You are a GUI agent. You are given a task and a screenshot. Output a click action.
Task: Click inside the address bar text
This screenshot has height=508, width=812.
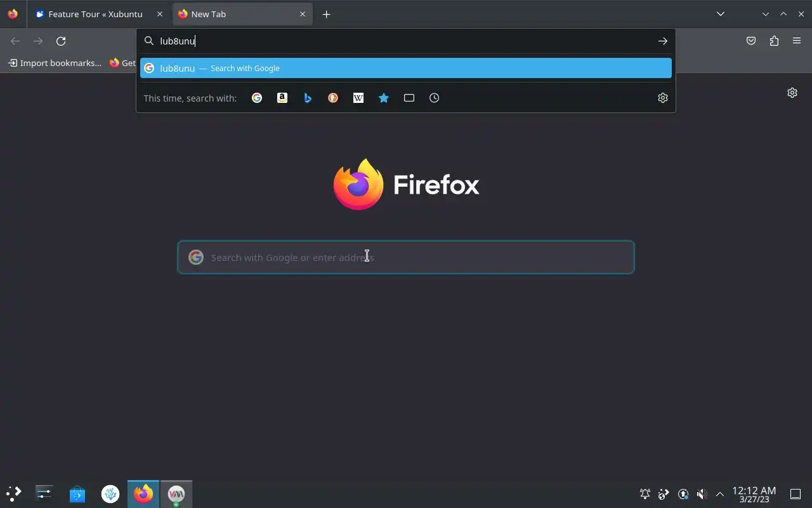point(406,41)
